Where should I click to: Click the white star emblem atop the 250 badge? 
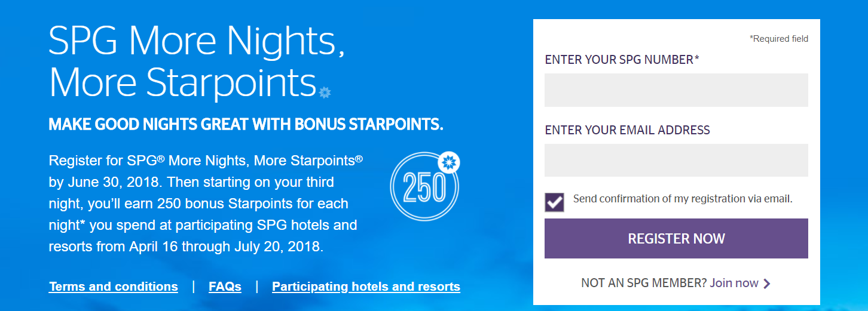pos(448,162)
